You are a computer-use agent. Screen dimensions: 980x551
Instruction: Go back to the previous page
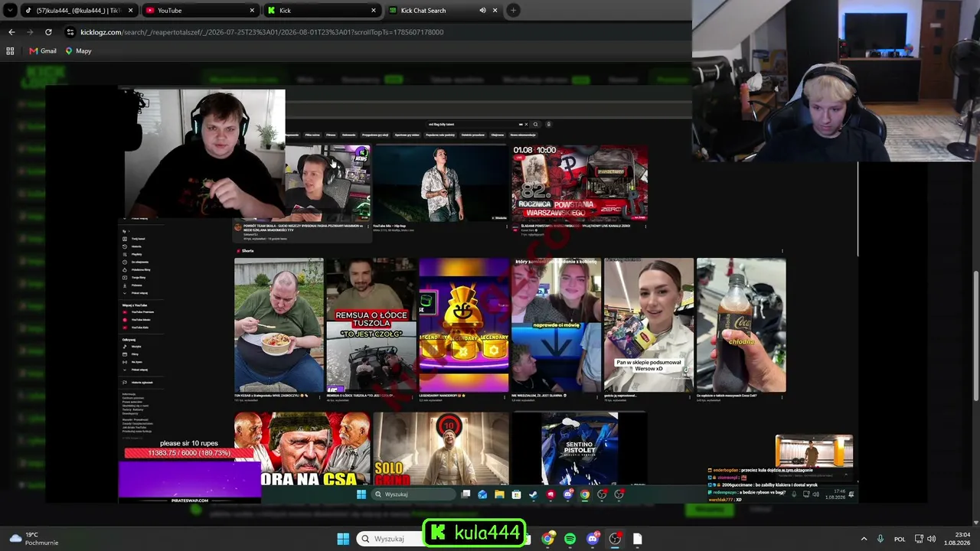pyautogui.click(x=11, y=32)
